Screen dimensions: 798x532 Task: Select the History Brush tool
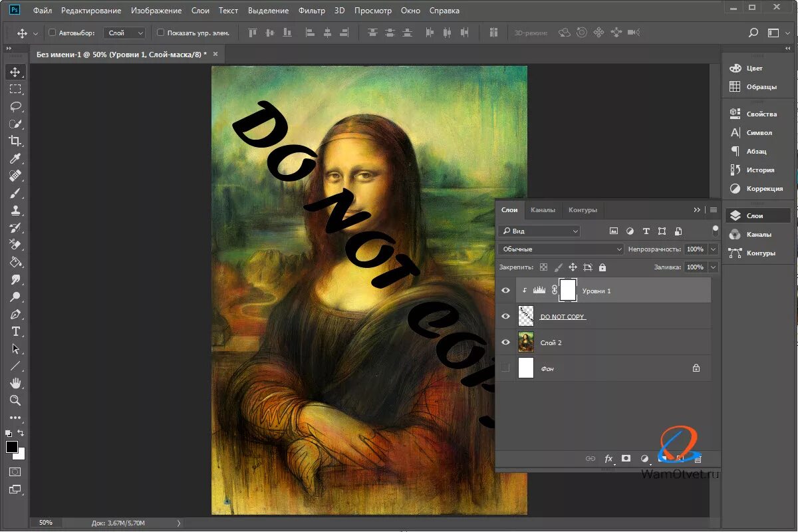tap(15, 227)
